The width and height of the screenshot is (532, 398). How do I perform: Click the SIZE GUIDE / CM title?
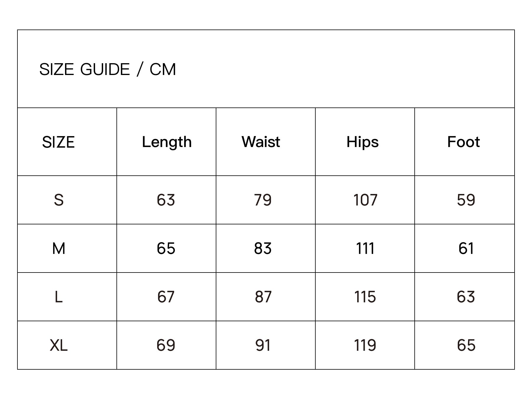coord(108,70)
